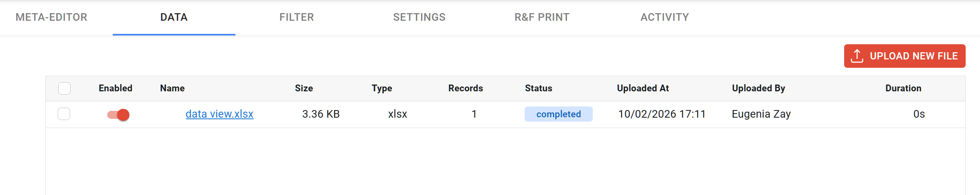Open the data view.xlsx file link
980x195 pixels.
click(x=220, y=114)
